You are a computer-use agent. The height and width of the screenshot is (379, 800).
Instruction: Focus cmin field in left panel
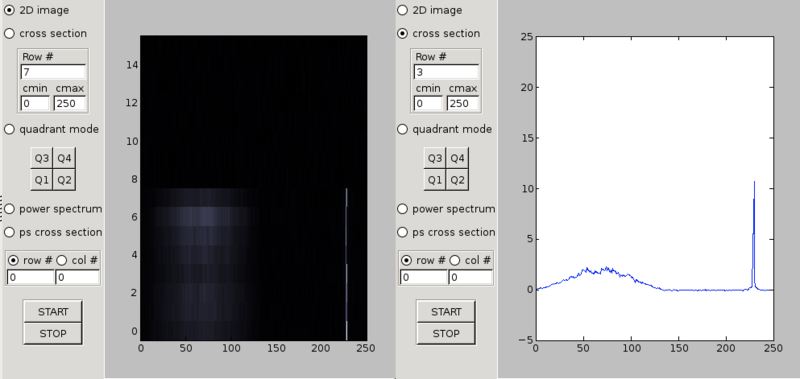tap(35, 104)
